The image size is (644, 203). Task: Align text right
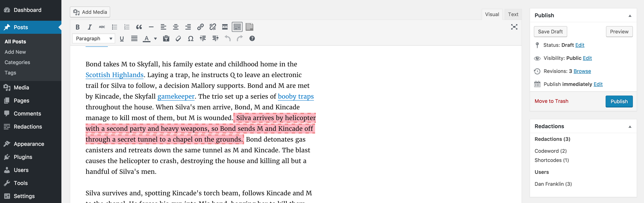(188, 27)
